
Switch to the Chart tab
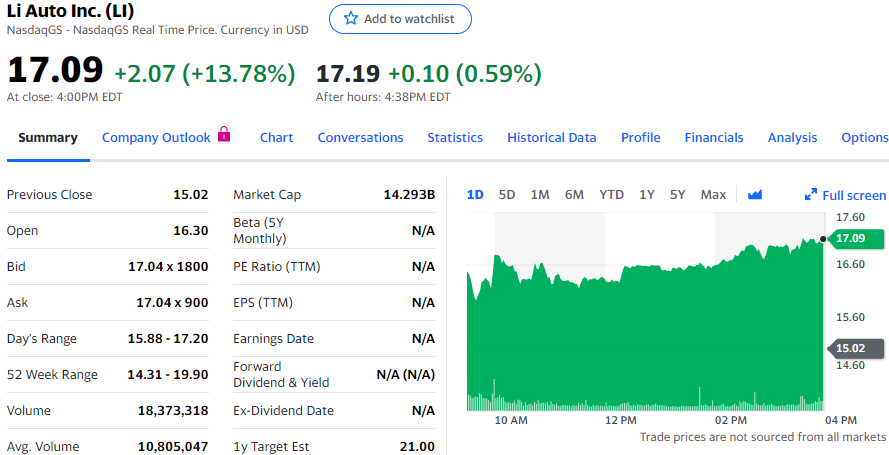pos(276,138)
